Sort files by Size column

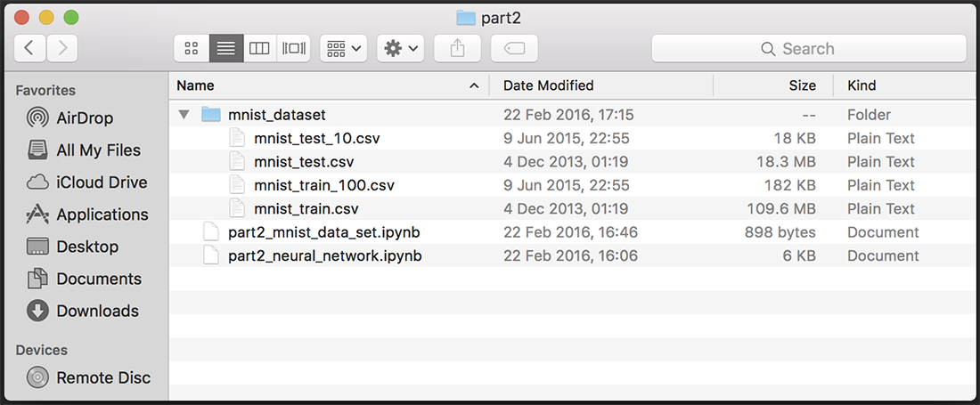[x=802, y=85]
